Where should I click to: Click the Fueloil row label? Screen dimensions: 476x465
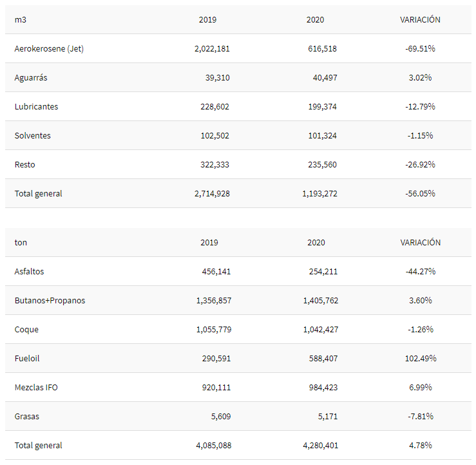[x=27, y=359]
